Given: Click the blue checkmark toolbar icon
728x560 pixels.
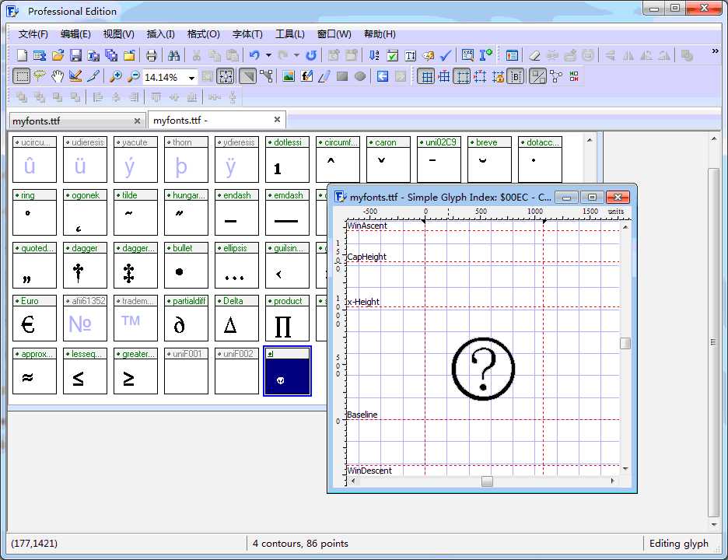Looking at the screenshot, I should pyautogui.click(x=446, y=56).
